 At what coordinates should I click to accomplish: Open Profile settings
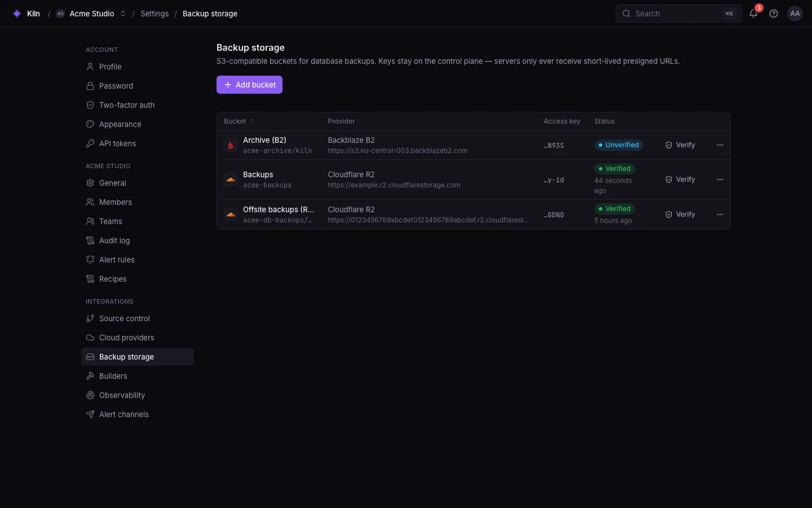[x=138, y=67]
